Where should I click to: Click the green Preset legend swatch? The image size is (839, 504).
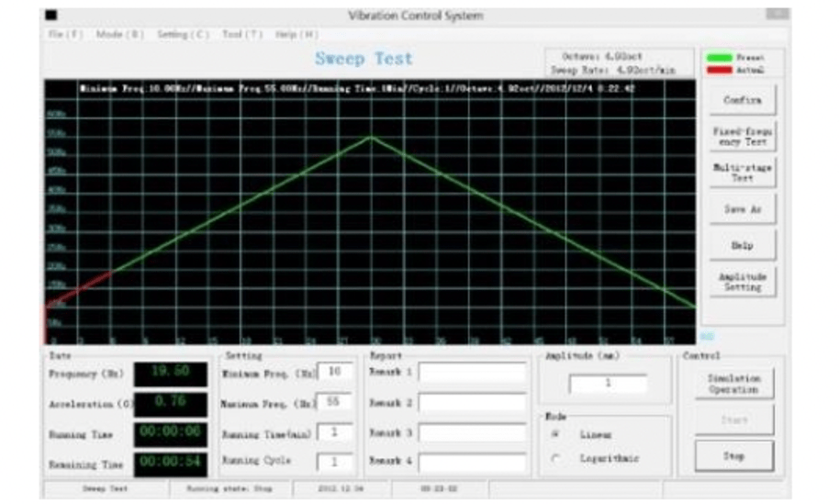[x=720, y=58]
